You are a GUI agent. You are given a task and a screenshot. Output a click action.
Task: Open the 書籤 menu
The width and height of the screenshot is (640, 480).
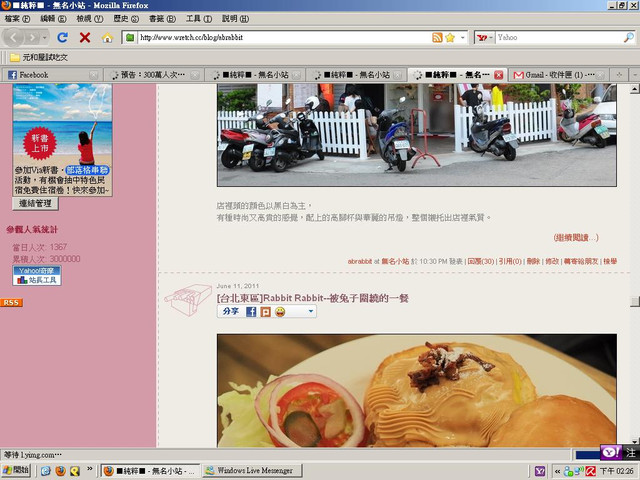tap(162, 19)
